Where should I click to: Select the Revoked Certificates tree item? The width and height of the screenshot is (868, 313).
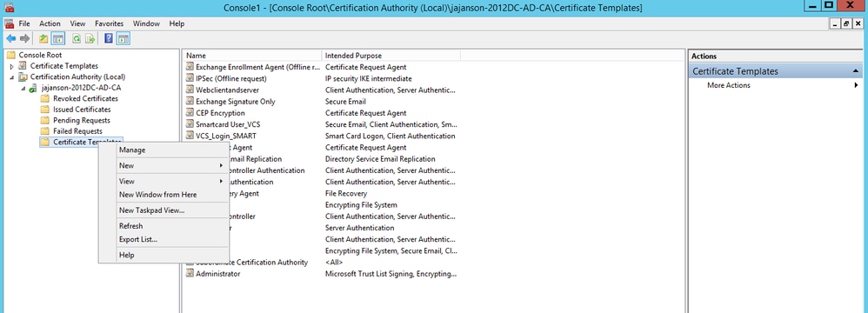pyautogui.click(x=85, y=98)
